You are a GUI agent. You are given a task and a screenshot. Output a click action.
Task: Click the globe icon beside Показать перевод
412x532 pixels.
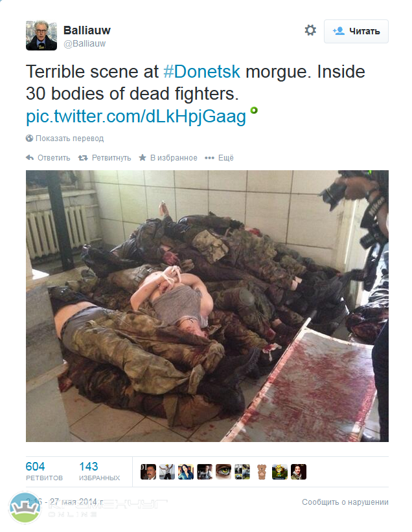[x=30, y=138]
